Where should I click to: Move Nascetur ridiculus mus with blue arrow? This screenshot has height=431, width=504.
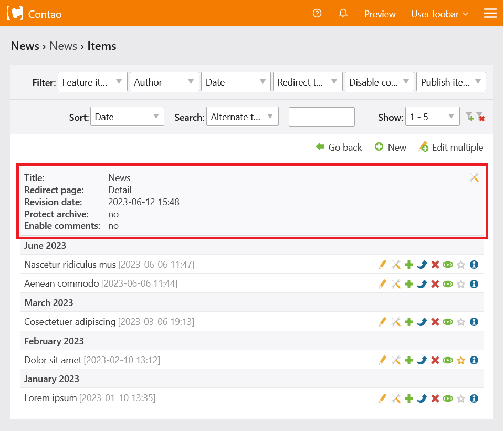click(422, 265)
